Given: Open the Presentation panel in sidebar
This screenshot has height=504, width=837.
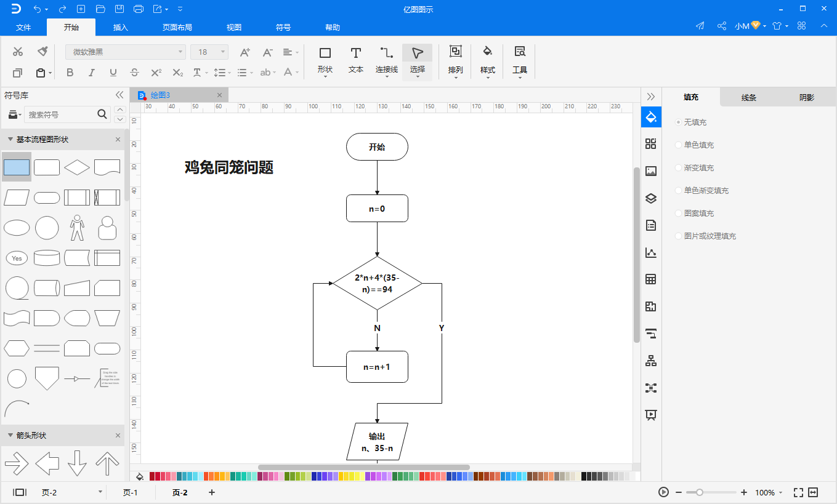Looking at the screenshot, I should click(x=651, y=415).
